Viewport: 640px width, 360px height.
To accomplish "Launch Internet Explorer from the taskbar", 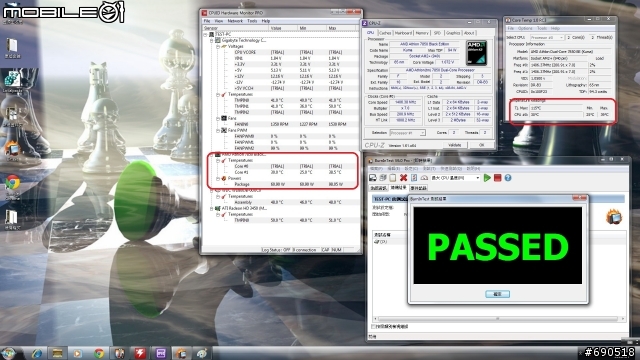I will (x=37, y=353).
